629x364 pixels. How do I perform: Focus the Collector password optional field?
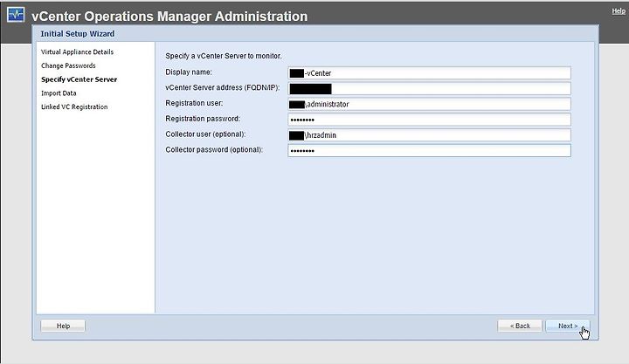point(429,151)
